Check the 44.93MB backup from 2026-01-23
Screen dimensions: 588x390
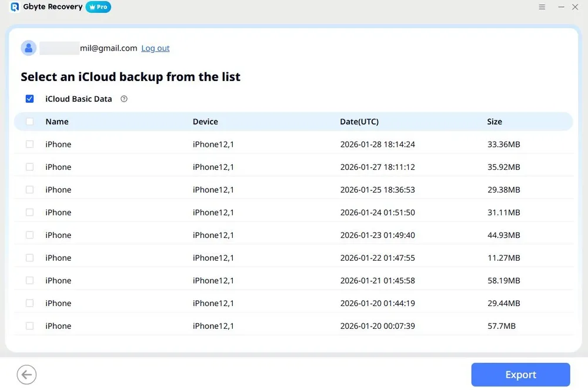point(29,235)
